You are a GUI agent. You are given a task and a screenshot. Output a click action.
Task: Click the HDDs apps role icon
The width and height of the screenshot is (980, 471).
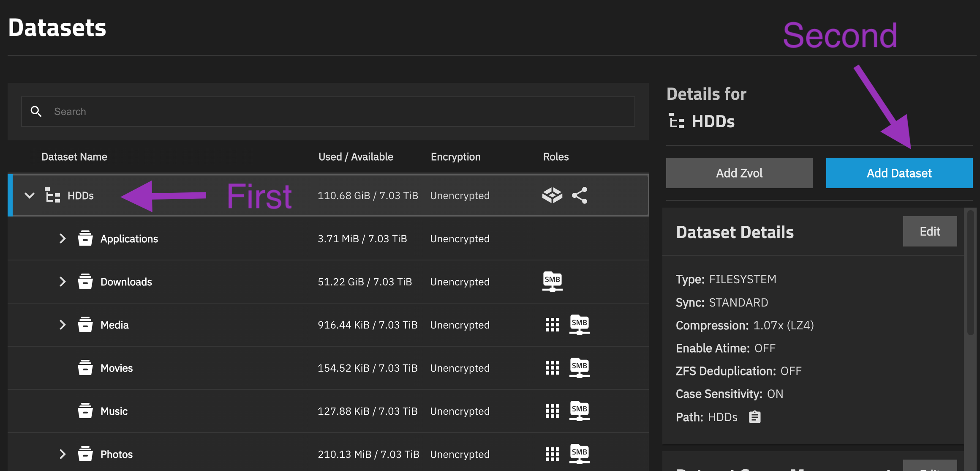point(552,195)
